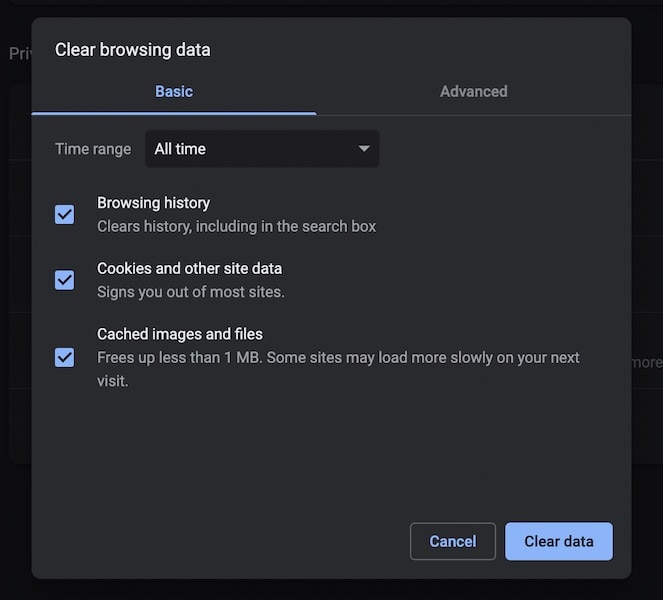Uncheck Cookies and other site data checkbox
Image resolution: width=663 pixels, height=600 pixels.
(65, 280)
